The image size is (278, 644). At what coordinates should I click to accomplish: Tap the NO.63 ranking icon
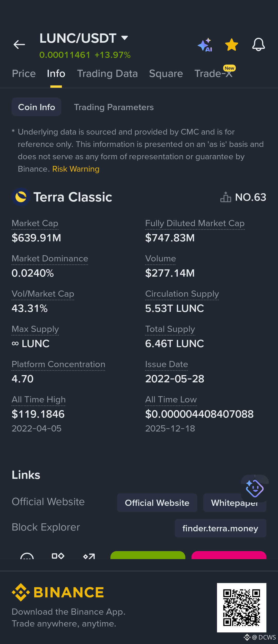click(x=225, y=197)
